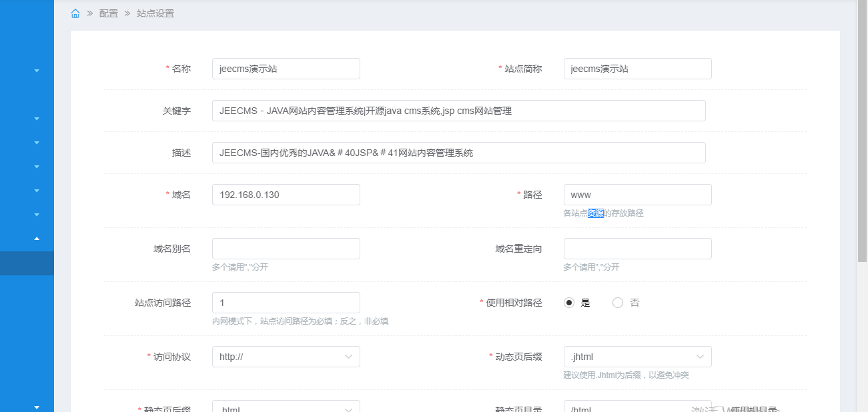
Task: Click the 站点设置 breadcrumb item
Action: pos(155,13)
